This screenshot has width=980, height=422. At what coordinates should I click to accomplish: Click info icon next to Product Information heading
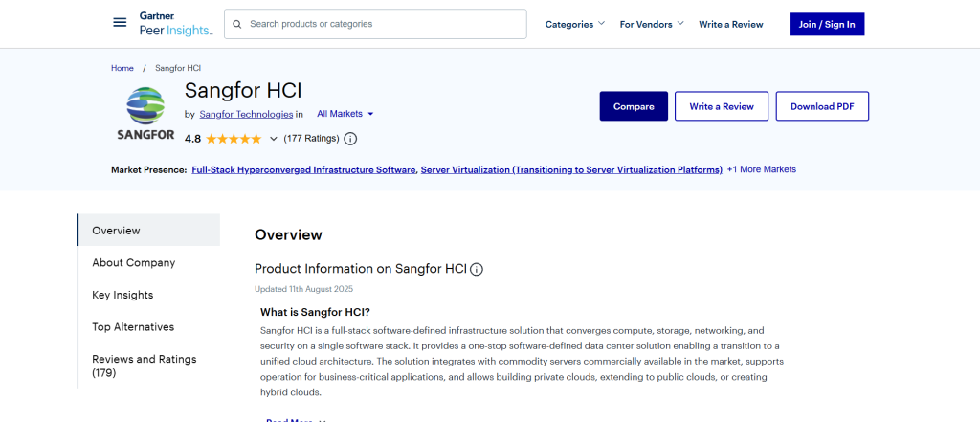(477, 270)
